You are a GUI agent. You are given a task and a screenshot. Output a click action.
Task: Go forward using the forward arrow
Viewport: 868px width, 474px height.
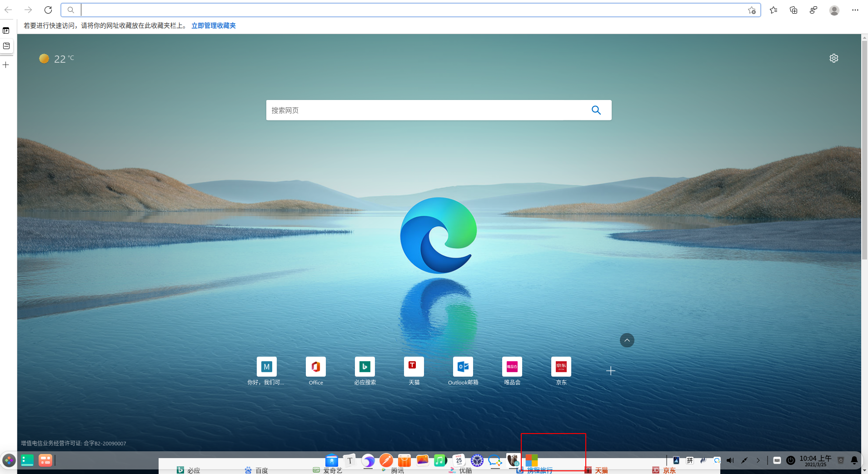coord(28,10)
